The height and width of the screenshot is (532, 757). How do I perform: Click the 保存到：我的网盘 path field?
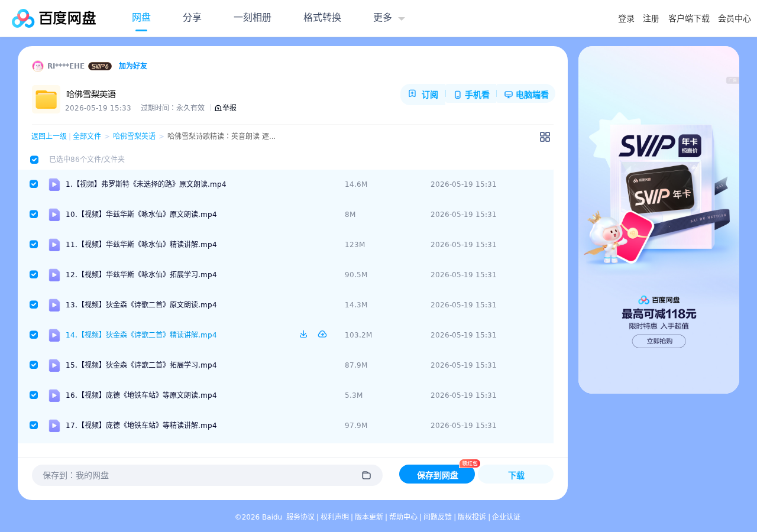click(x=207, y=475)
